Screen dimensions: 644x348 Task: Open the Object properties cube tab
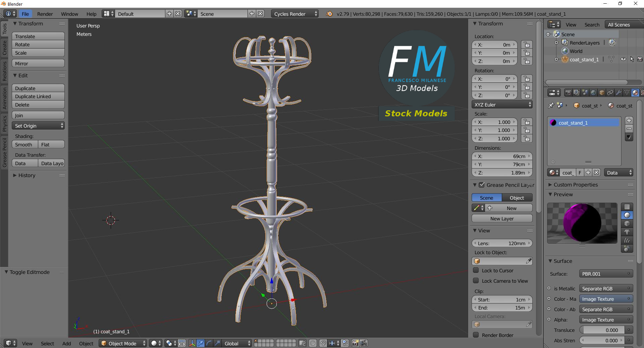point(602,93)
